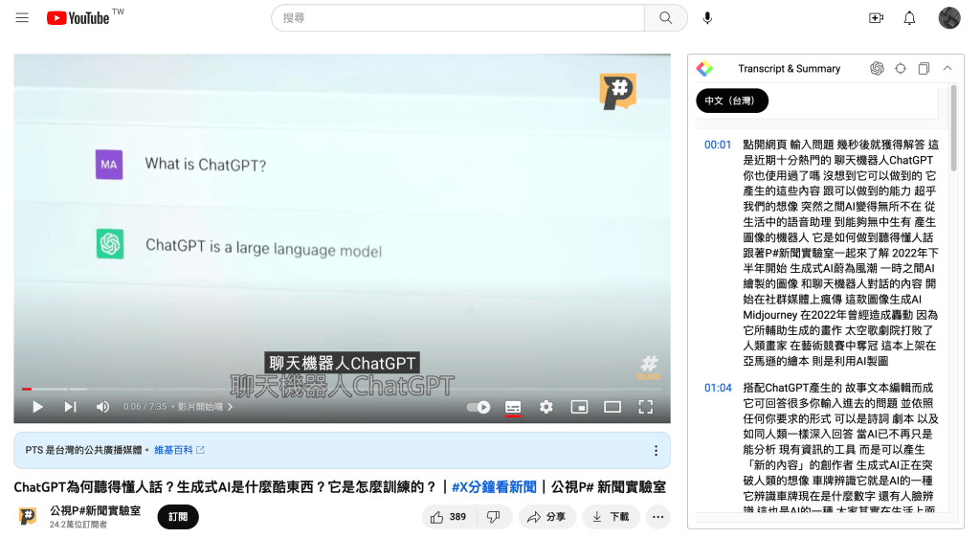Jump to transcript timestamp 00:01
The image size is (980, 538).
[718, 145]
